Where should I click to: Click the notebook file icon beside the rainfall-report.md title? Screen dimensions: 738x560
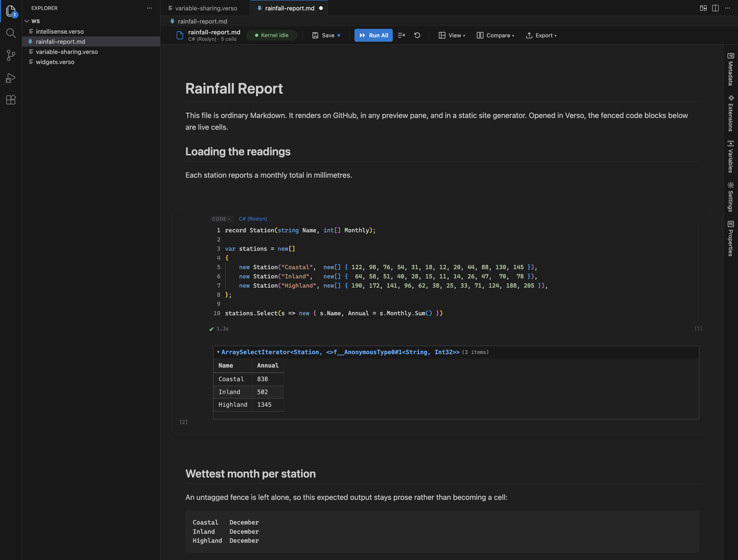click(180, 35)
